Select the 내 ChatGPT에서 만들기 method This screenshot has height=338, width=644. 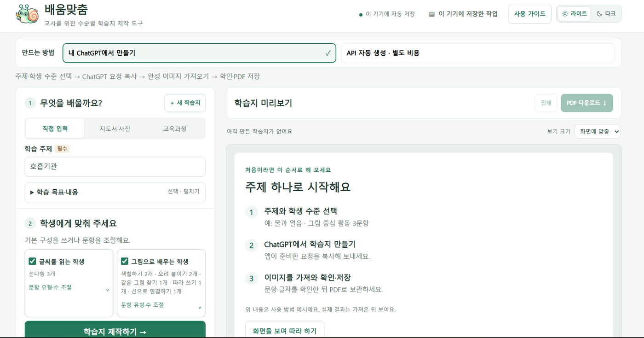coord(199,53)
